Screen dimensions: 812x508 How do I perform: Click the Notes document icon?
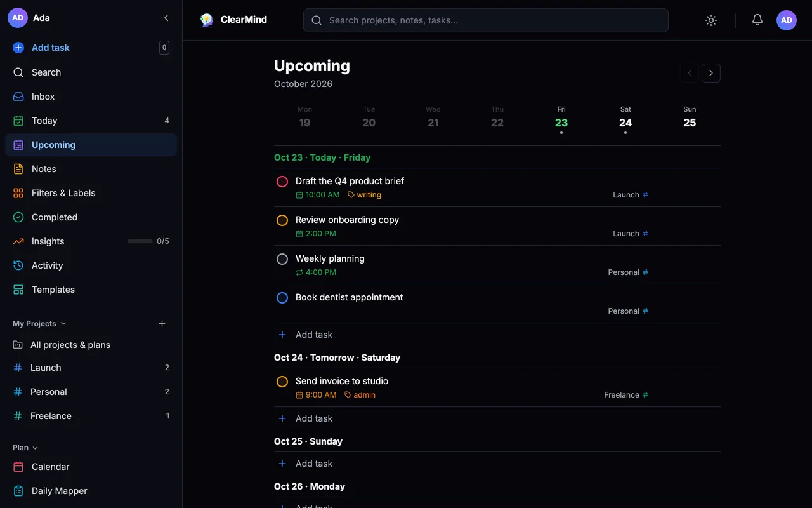[18, 169]
